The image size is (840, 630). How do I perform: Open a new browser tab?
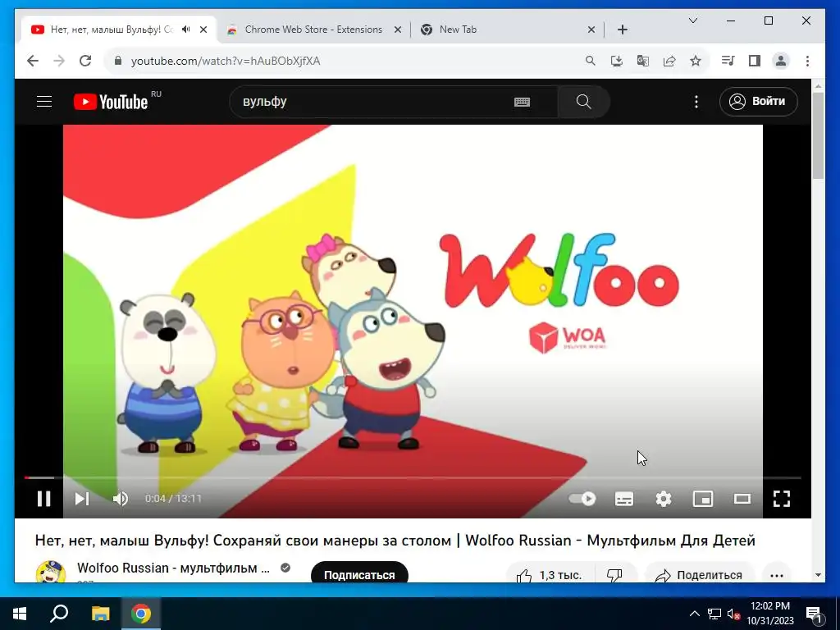click(x=622, y=30)
